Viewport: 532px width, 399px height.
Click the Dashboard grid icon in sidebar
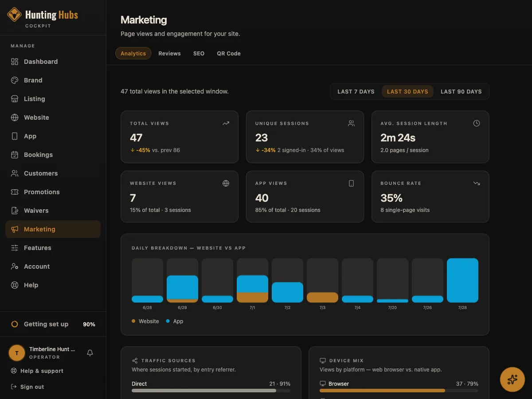(x=15, y=62)
